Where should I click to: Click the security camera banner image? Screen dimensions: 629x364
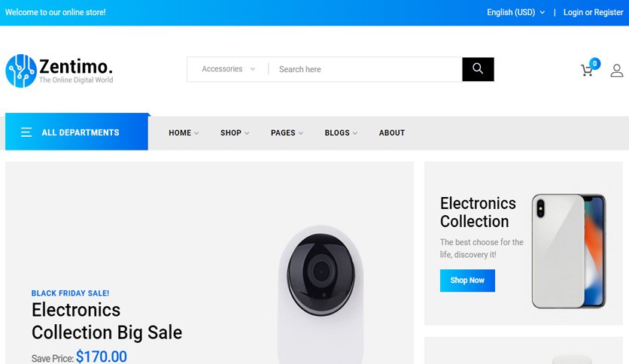tap(321, 295)
